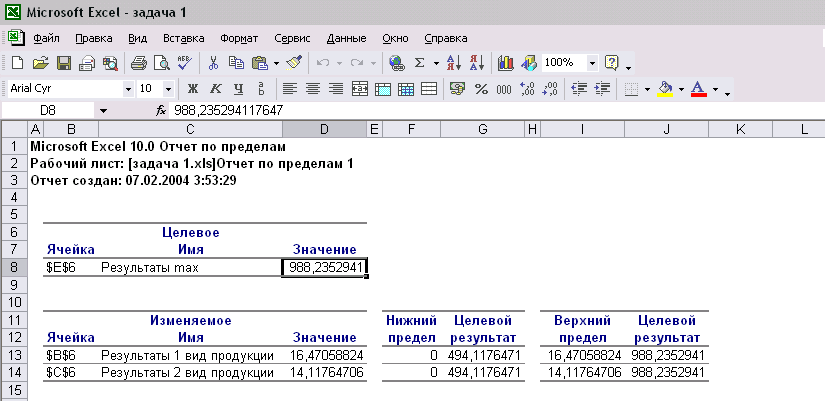Merge and center cells
The image size is (825, 401).
pyautogui.click(x=359, y=89)
